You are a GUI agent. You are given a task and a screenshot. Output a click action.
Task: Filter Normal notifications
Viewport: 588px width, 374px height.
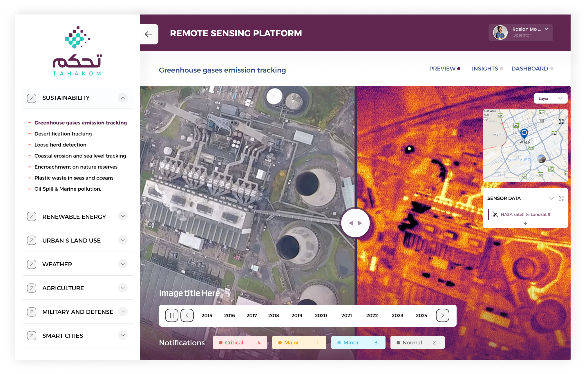(417, 343)
